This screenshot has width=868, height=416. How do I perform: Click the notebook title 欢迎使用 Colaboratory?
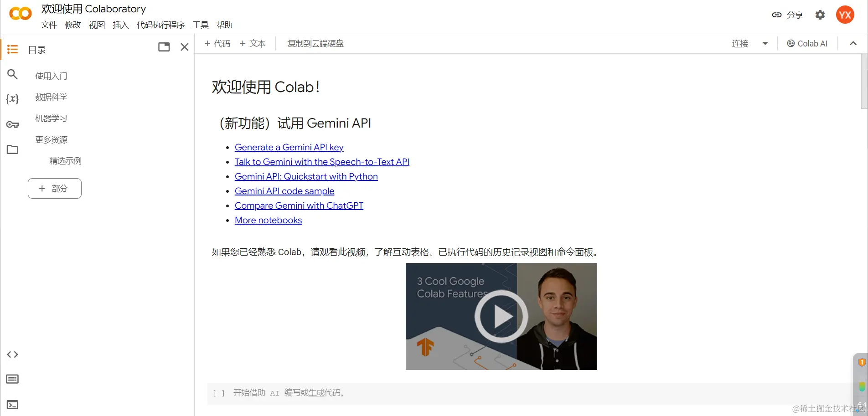(93, 9)
